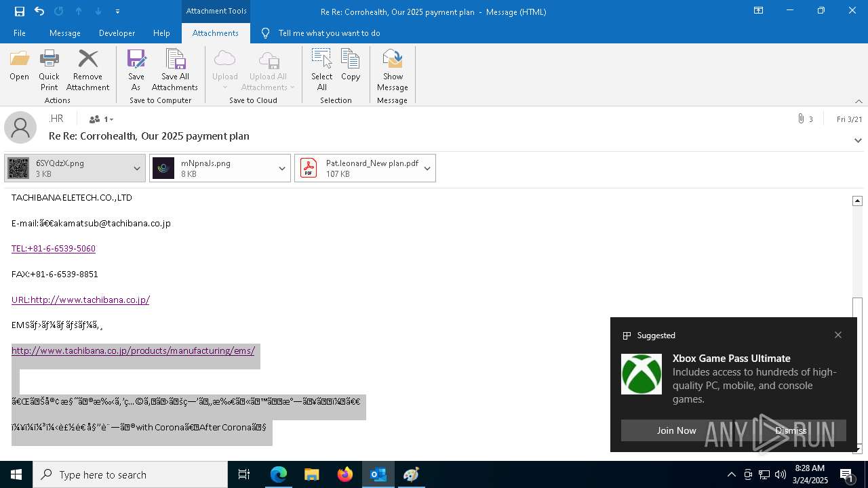The image size is (868, 488).
Task: Open the File menu
Action: tap(20, 33)
